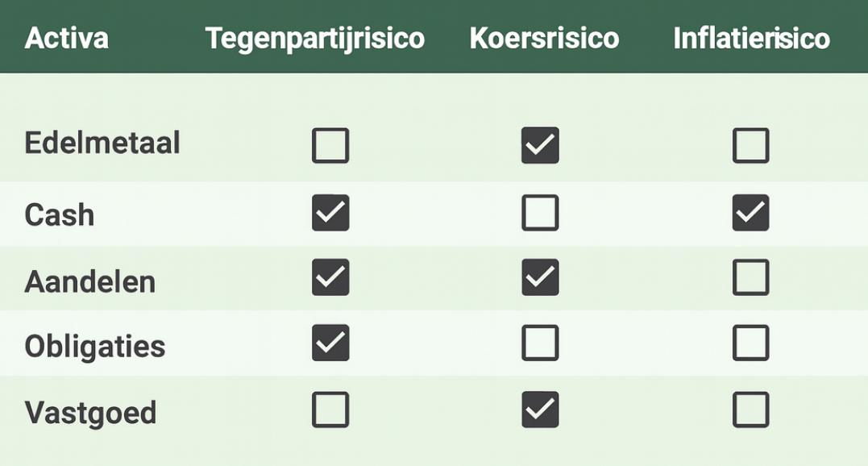The width and height of the screenshot is (868, 466).
Task: Check Tegenpartijrisico box for Edelmetaal
Action: coord(330,146)
